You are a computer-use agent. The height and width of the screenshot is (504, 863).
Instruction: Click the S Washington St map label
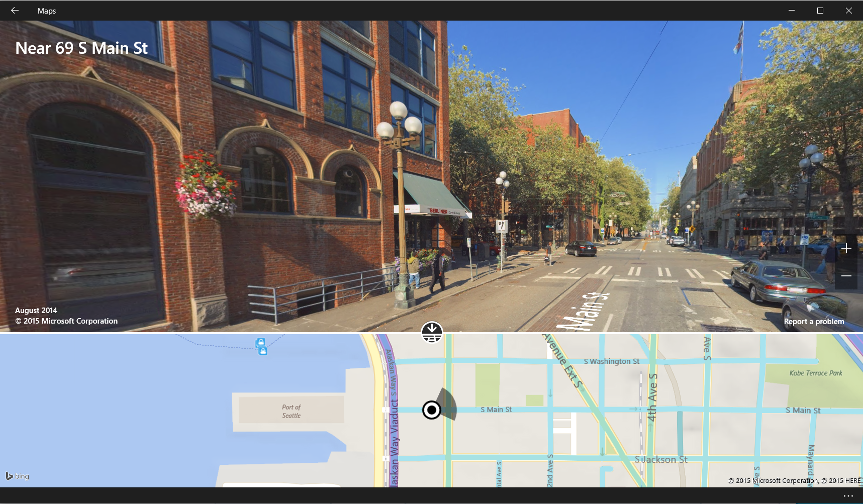[x=611, y=361]
